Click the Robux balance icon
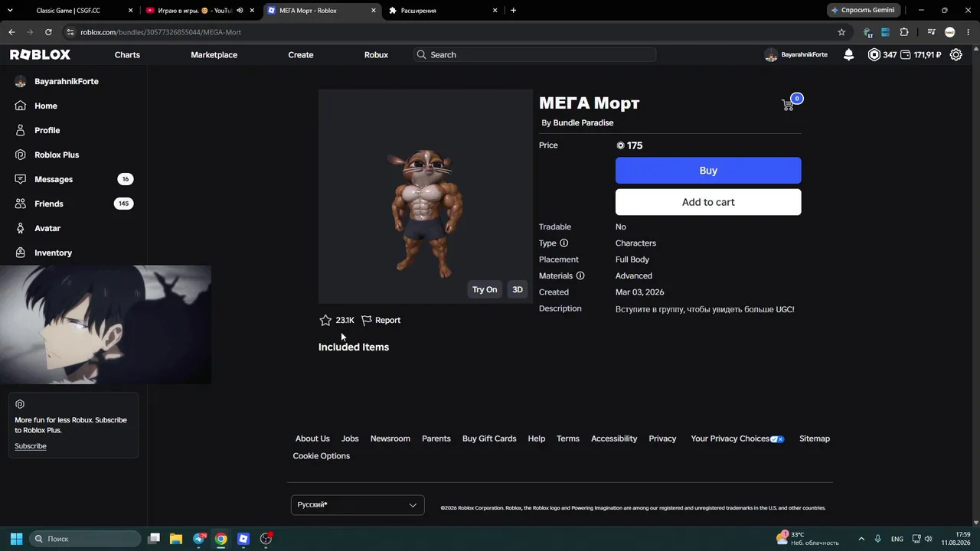Screen dimensions: 980x551 click(874, 54)
